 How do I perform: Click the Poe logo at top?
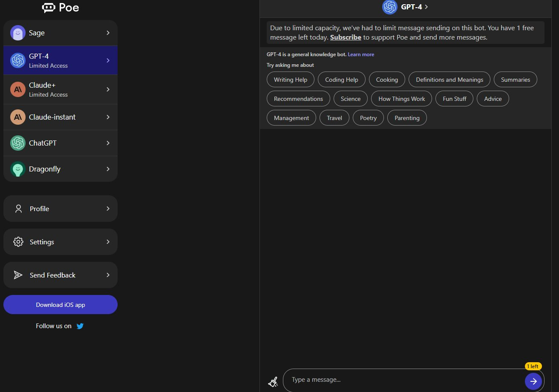[x=61, y=8]
